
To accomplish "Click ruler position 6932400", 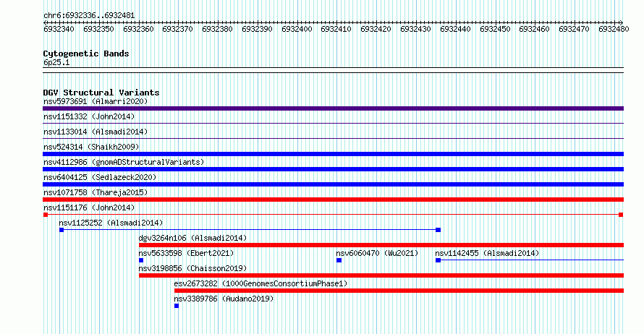I will click(297, 29).
